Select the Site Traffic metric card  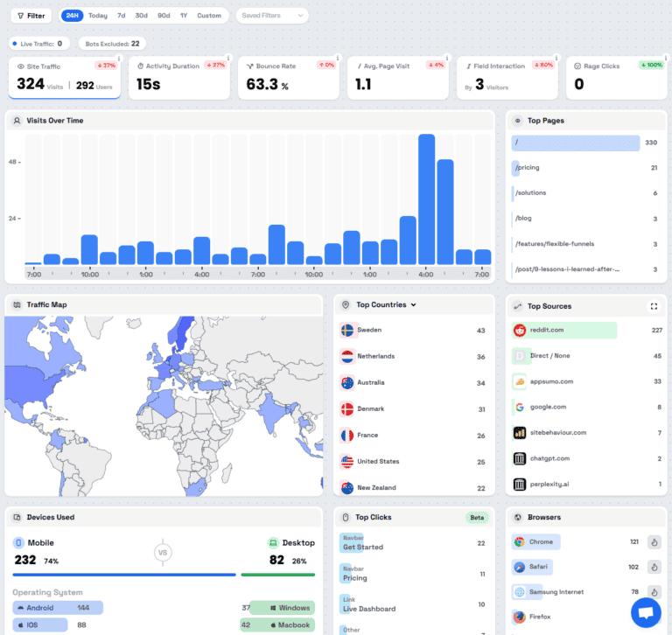click(64, 78)
